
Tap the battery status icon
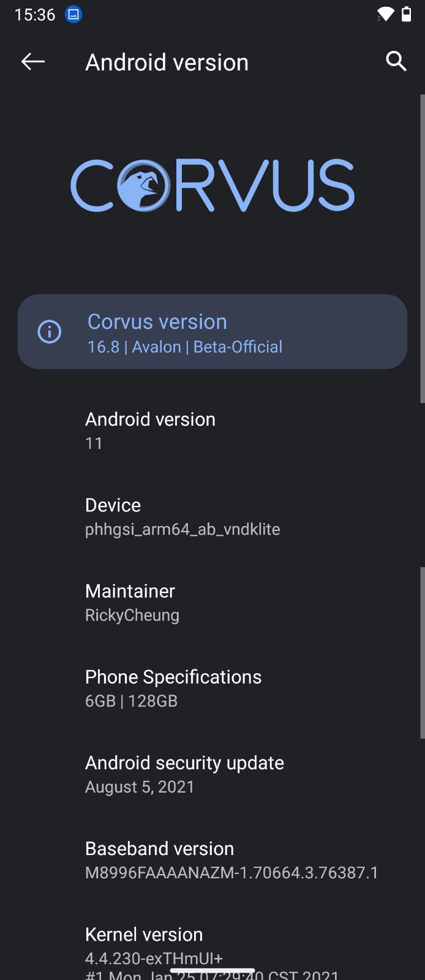coord(407,14)
